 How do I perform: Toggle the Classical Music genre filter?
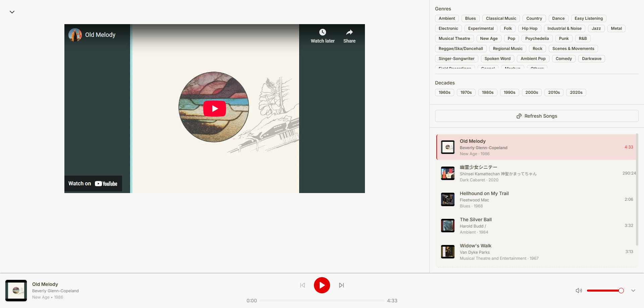(x=501, y=18)
